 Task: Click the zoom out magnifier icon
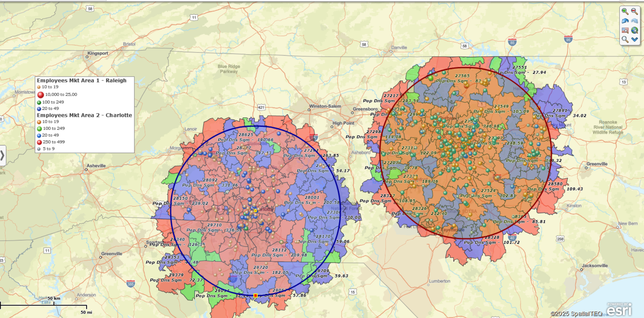(x=634, y=12)
